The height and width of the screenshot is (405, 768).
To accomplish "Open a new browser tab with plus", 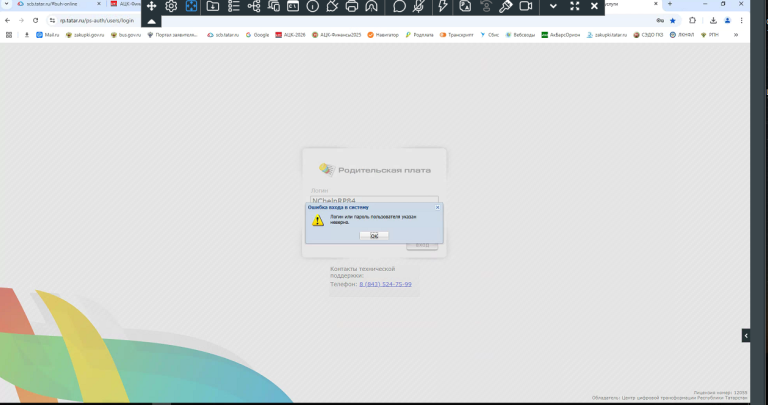I will [x=670, y=4].
